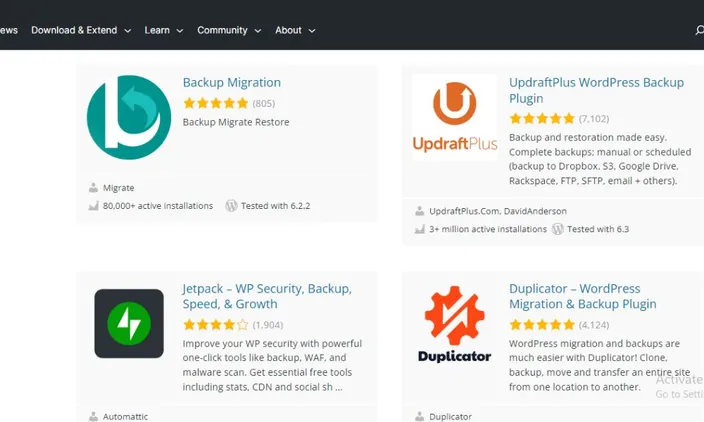Viewport: 704px width, 422px height.
Task: Open Jetpack – WP Security, Backup title link
Action: click(267, 296)
